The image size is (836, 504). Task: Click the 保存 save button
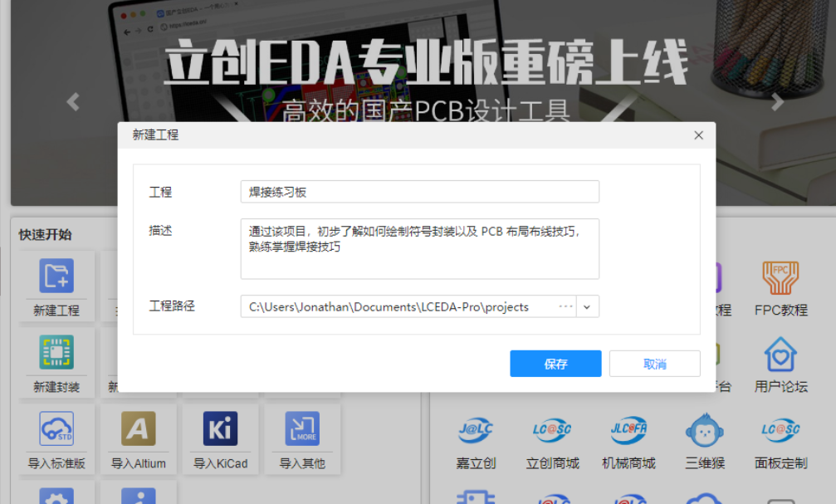(555, 364)
